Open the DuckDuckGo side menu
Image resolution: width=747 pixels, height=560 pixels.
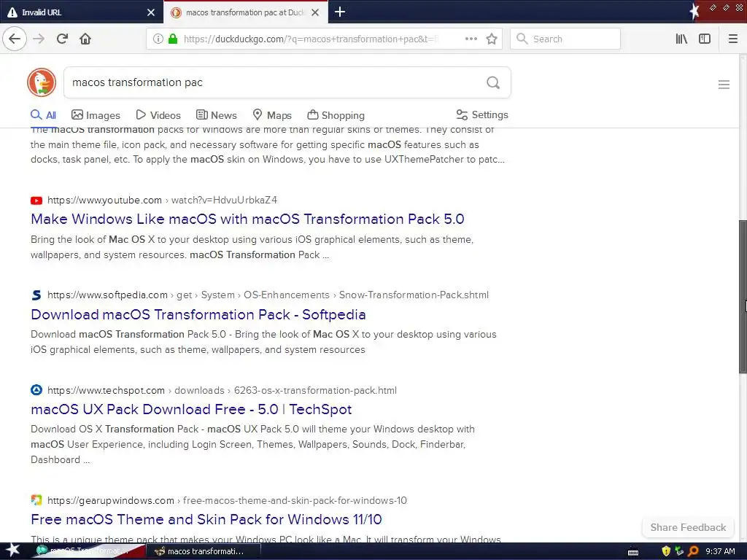tap(724, 85)
